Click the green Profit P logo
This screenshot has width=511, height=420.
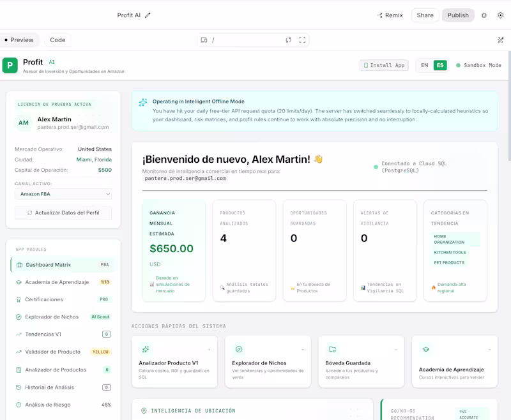[10, 66]
